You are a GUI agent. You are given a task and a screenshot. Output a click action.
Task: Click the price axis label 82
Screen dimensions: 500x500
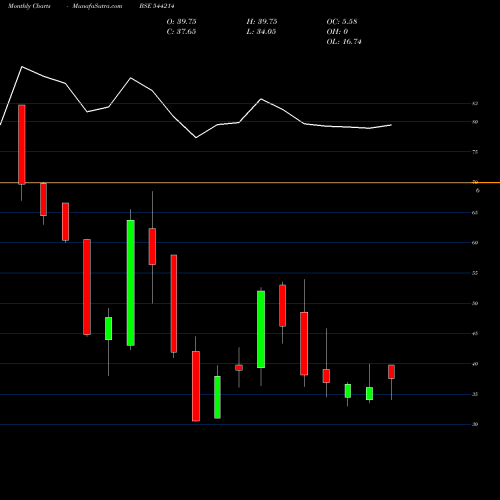pos(475,104)
